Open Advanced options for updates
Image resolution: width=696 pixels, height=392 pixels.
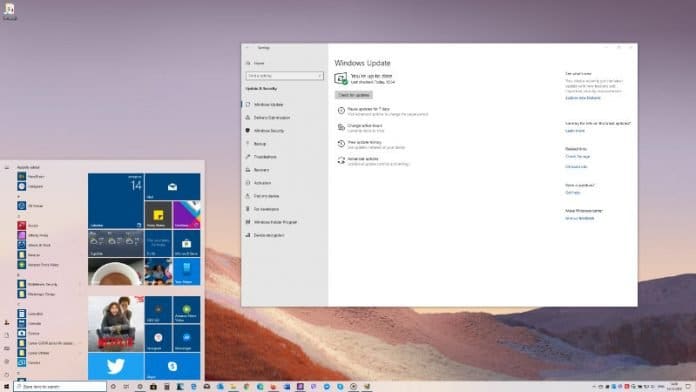(x=374, y=161)
